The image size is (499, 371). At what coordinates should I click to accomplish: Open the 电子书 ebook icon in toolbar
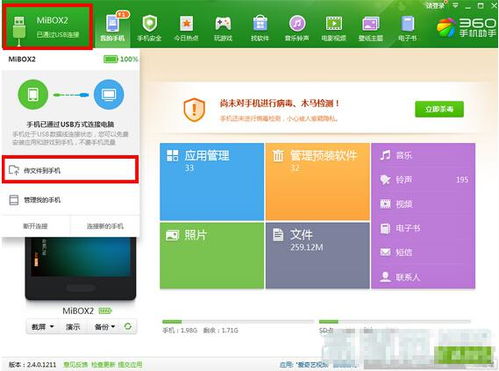tap(407, 24)
